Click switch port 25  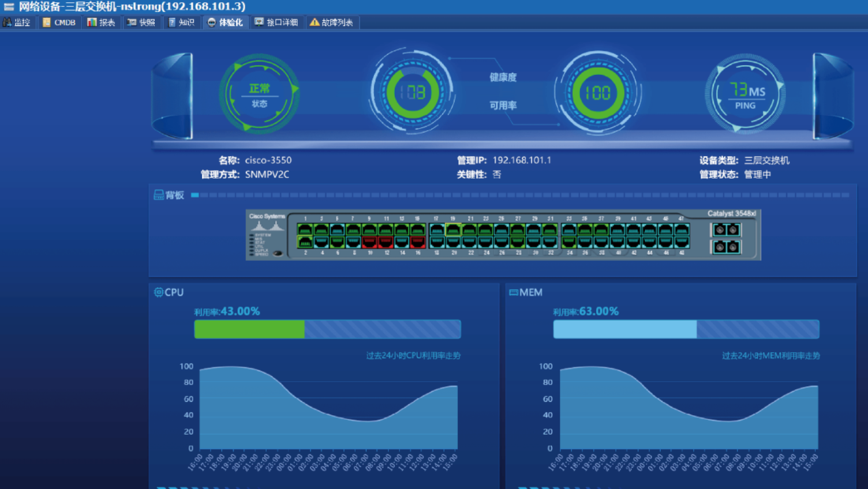501,230
